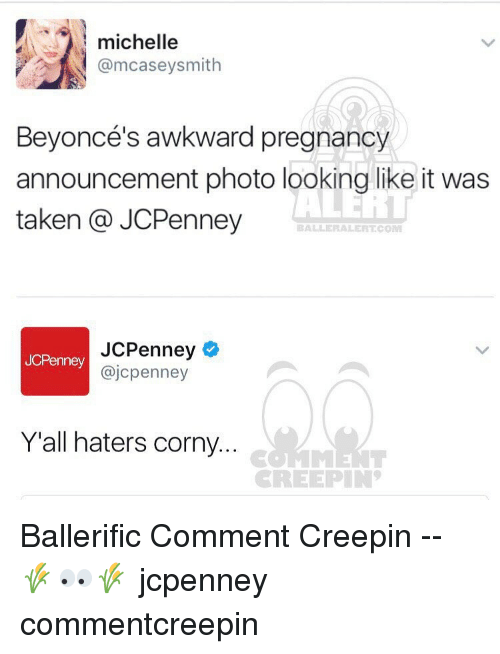Image resolution: width=500 pixels, height=654 pixels.
Task: Click the Beyoncé pregnancy announcement tweet text
Action: (x=253, y=179)
